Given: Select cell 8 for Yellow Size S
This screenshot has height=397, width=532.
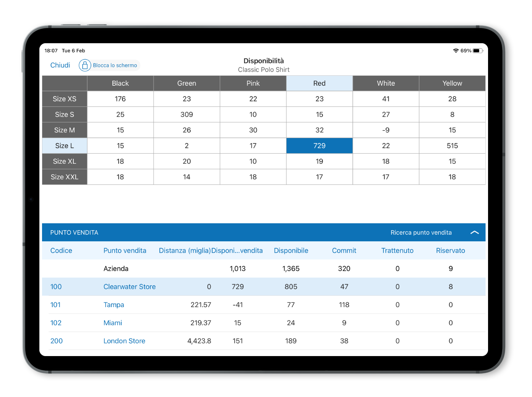Looking at the screenshot, I should 452,115.
